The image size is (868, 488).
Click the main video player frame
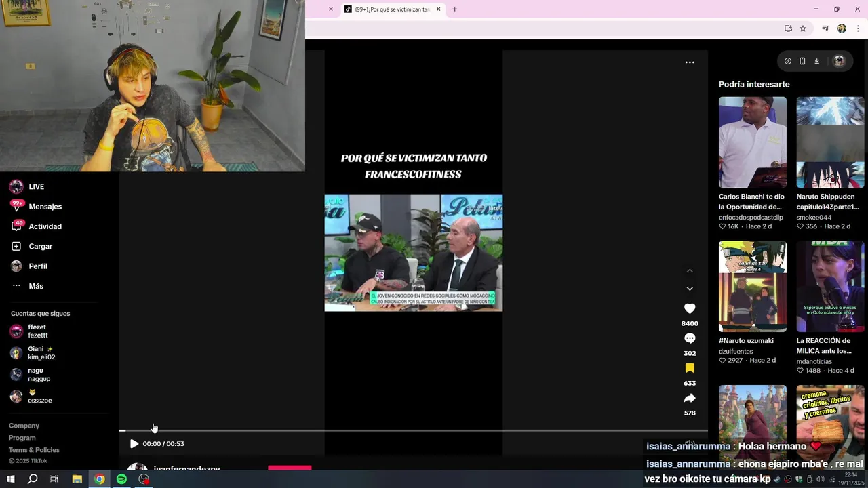coord(414,253)
